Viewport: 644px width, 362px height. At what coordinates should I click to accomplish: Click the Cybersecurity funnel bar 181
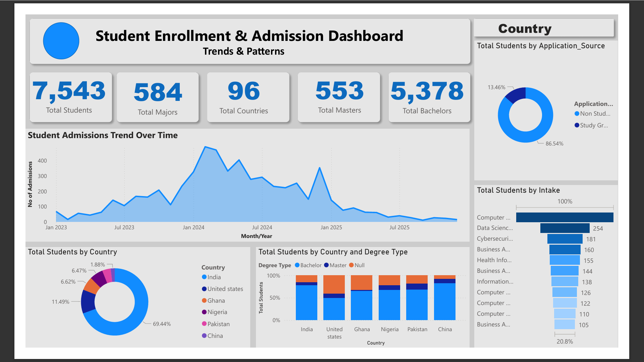(565, 239)
